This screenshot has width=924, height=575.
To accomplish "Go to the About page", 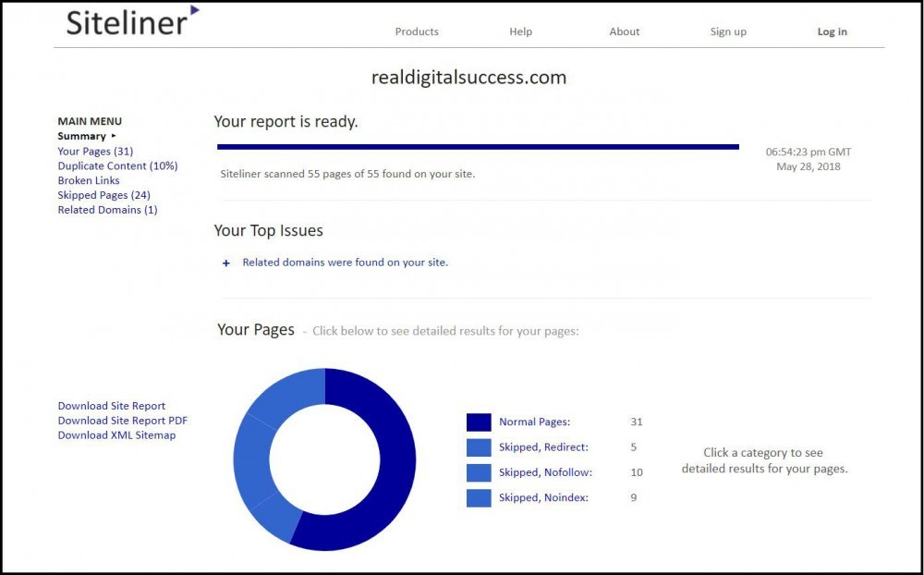I will click(x=624, y=31).
